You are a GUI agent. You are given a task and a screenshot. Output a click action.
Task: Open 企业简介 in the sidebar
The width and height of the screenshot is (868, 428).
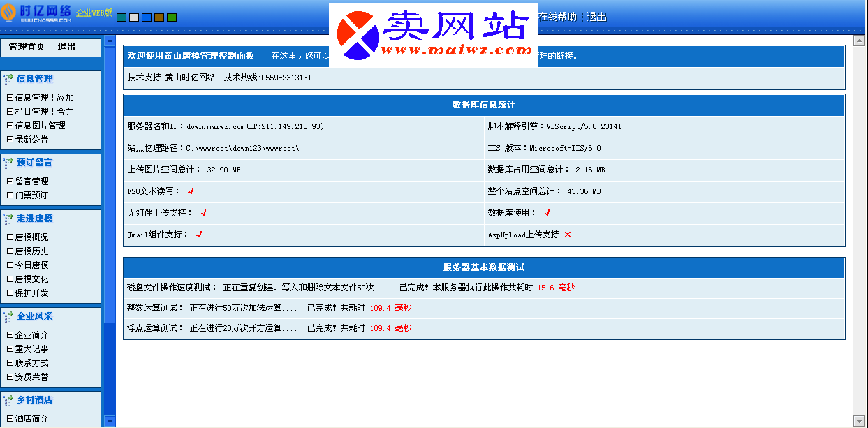click(x=32, y=335)
